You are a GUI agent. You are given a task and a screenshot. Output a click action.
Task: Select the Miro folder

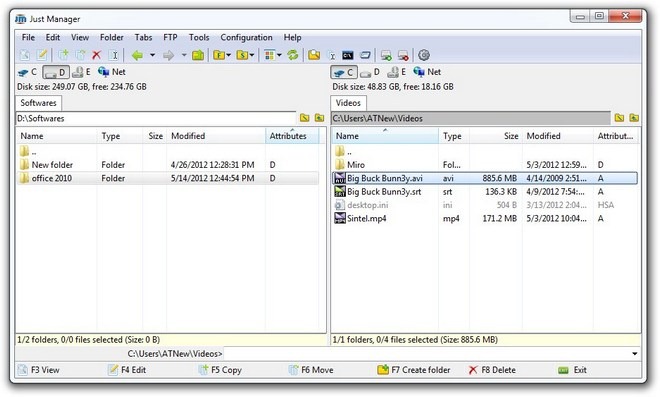[x=484, y=165]
